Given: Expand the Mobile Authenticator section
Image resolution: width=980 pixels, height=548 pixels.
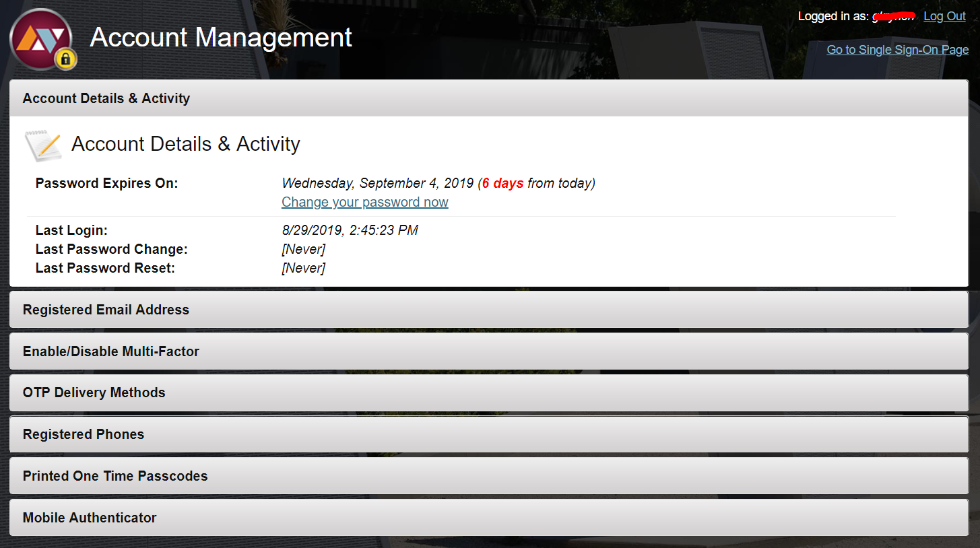Looking at the screenshot, I should pyautogui.click(x=489, y=518).
